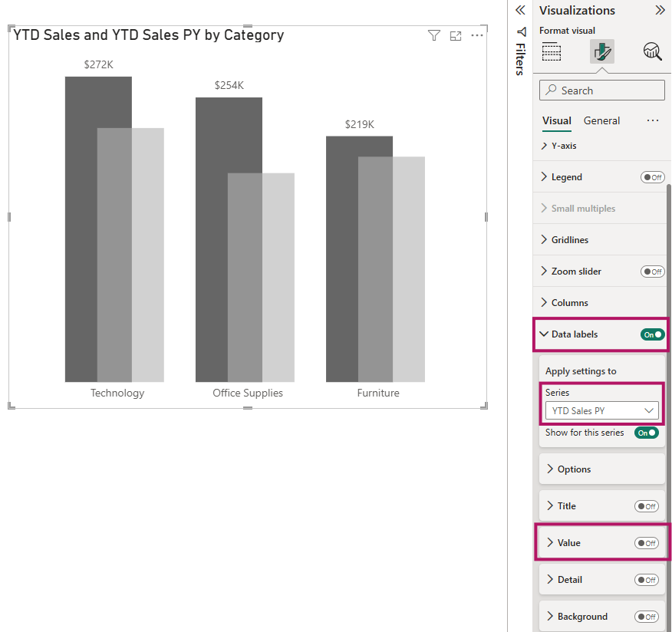Open the chart's More options ellipsis
The image size is (672, 632).
tap(477, 35)
